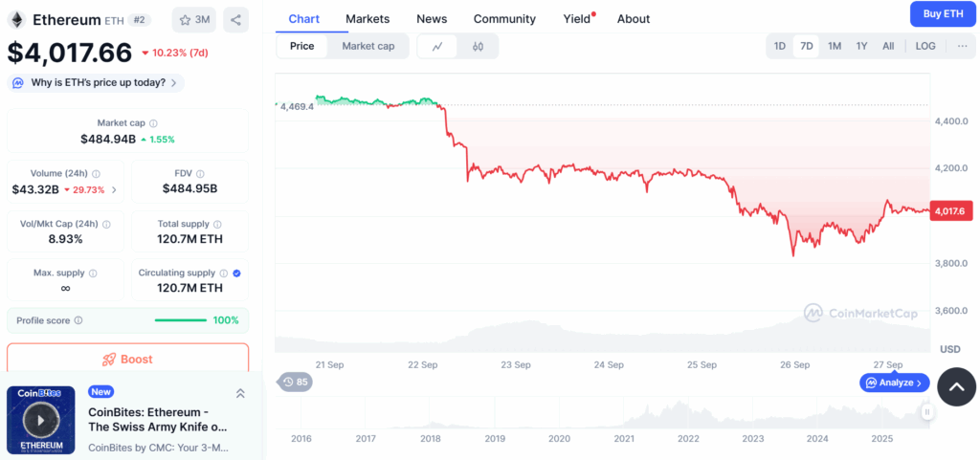
Task: Toggle chart to Market cap view
Action: click(367, 46)
